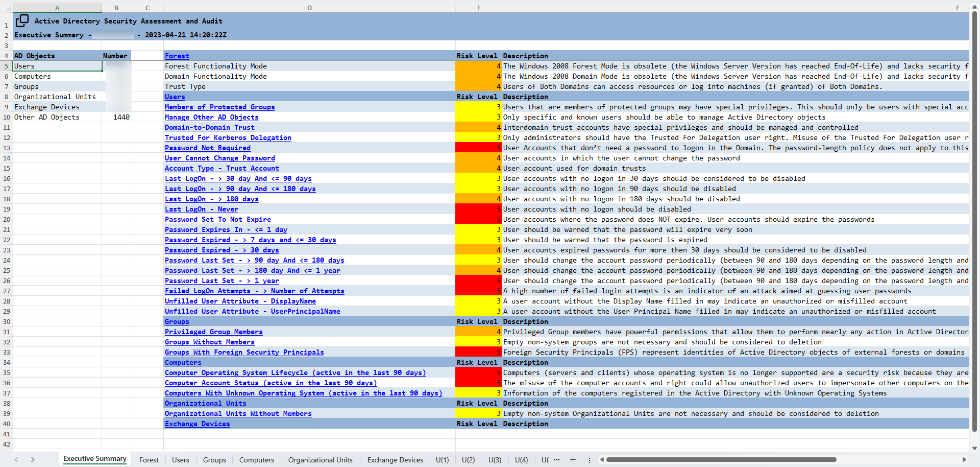Show more sheet tabs via ellipsis

pos(556,460)
